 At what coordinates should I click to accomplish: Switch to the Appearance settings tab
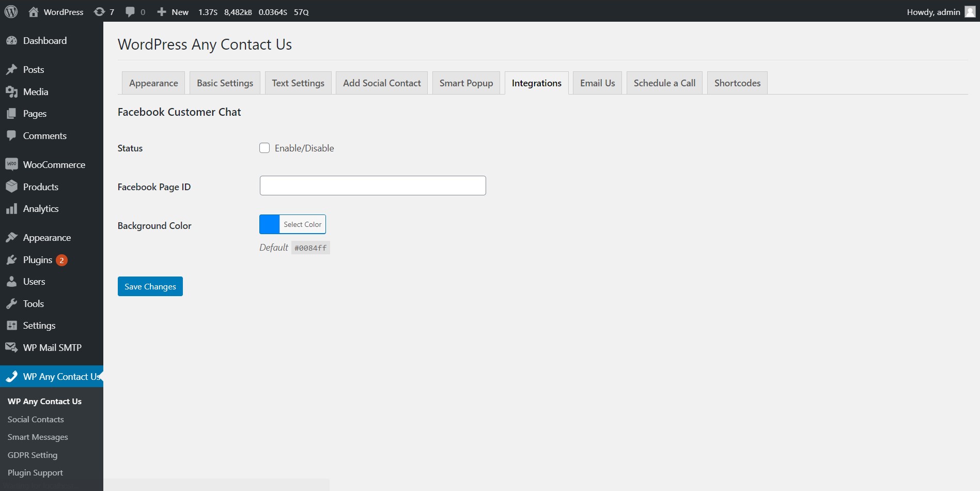[153, 83]
